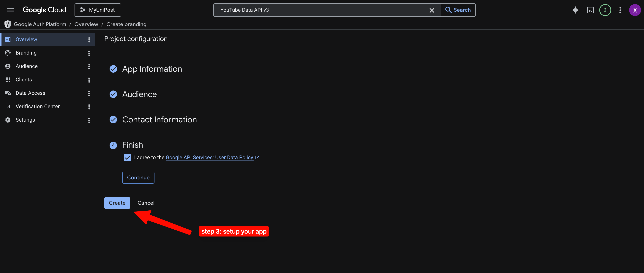
Task: Go to Overview breadcrumb link
Action: tap(86, 24)
